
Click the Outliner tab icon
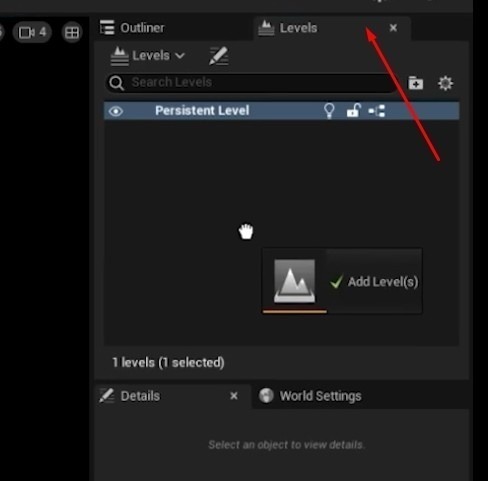click(x=107, y=28)
